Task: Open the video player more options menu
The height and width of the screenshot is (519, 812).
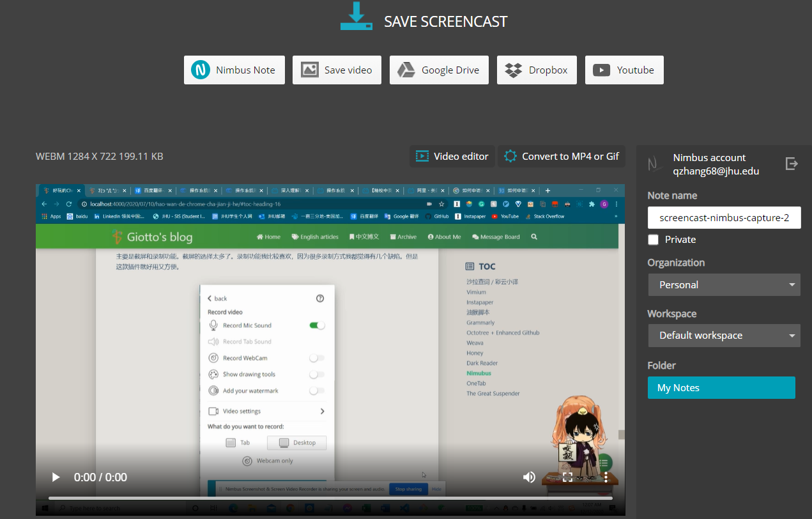Action: (606, 477)
